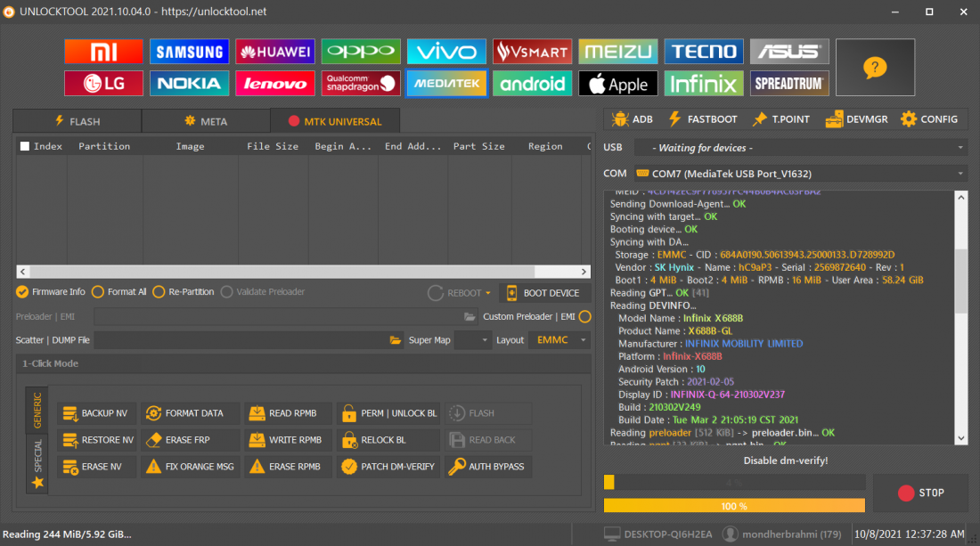Open the Vivo brand module
The width and height of the screenshot is (980, 546).
click(446, 52)
